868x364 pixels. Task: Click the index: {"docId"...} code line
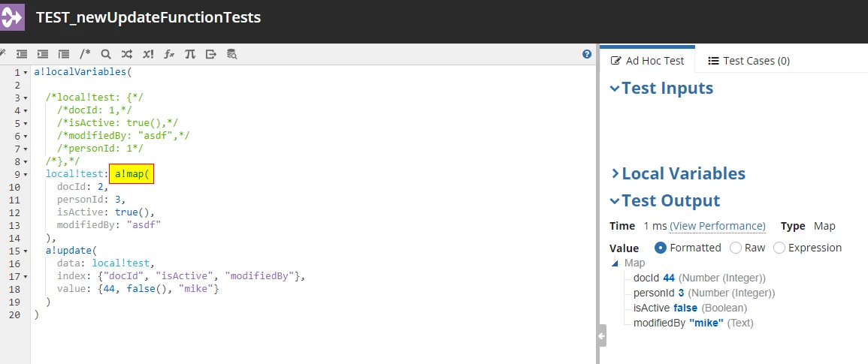[182, 276]
